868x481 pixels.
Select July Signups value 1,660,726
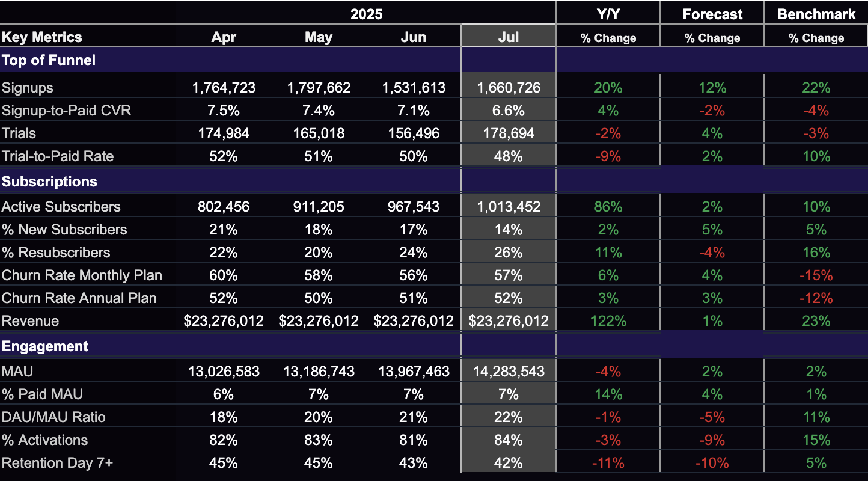click(509, 88)
